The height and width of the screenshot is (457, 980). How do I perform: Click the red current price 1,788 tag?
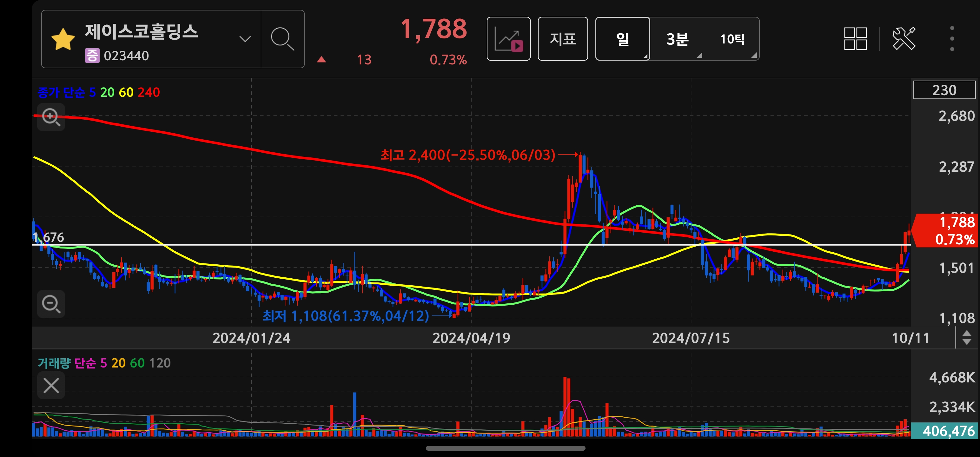[947, 231]
